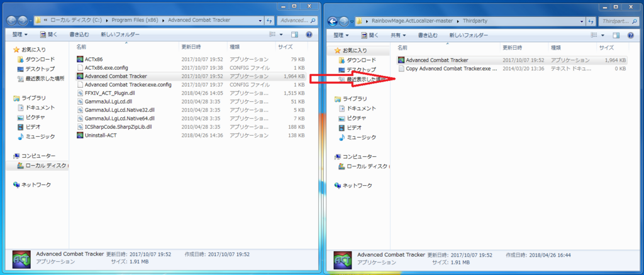Image resolution: width=644 pixels, height=275 pixels.
Task: Click the Thirdparty search box
Action: 618,21
